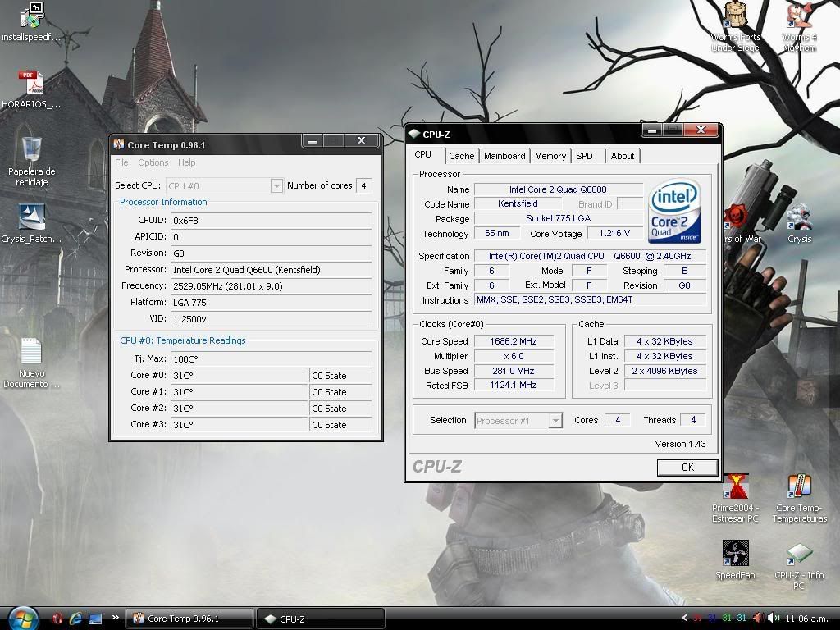Click the red core temperature tray icon

[x=697, y=619]
